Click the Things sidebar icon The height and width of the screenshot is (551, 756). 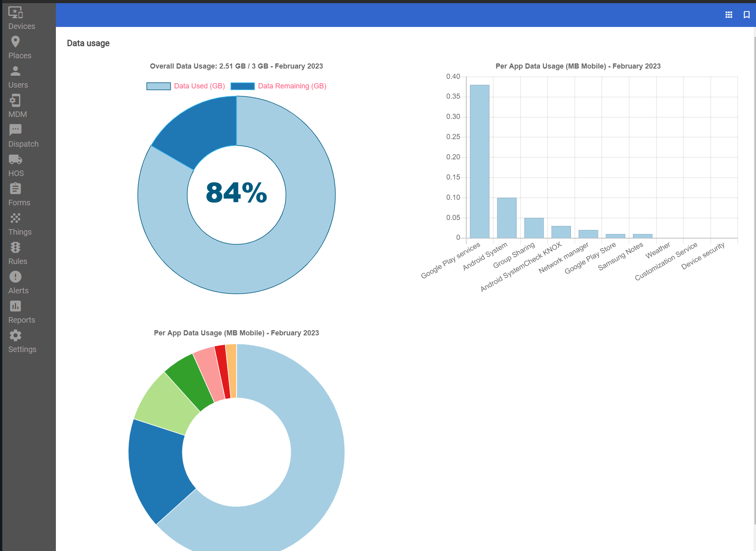tap(15, 218)
